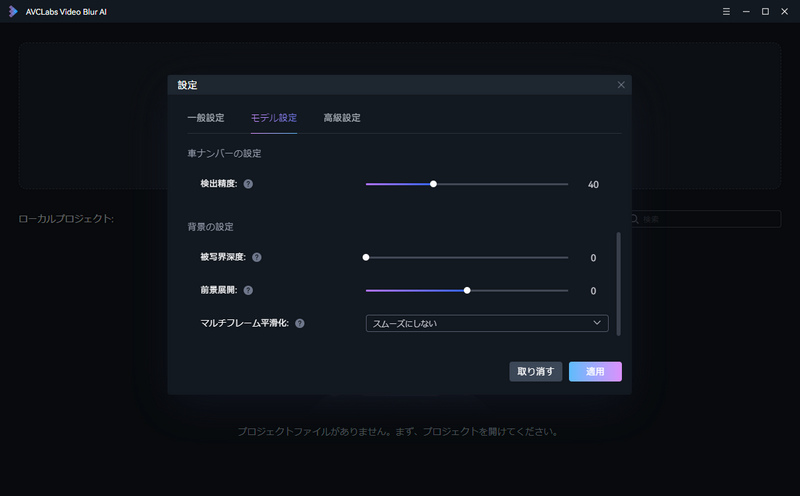
Task: Open the スムーズにしない dropdown
Action: pyautogui.click(x=487, y=323)
